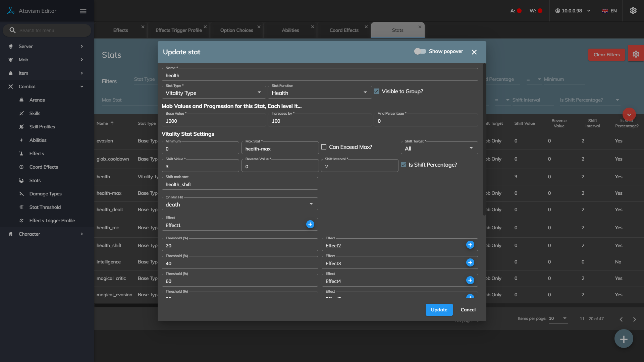The width and height of the screenshot is (644, 362).
Task: Go to next page of stats
Action: (x=634, y=319)
